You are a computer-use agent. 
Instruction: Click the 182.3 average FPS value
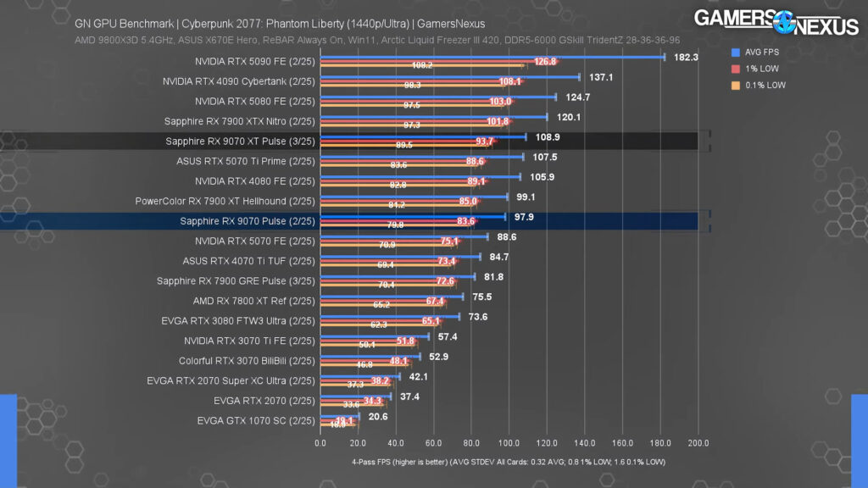point(686,57)
